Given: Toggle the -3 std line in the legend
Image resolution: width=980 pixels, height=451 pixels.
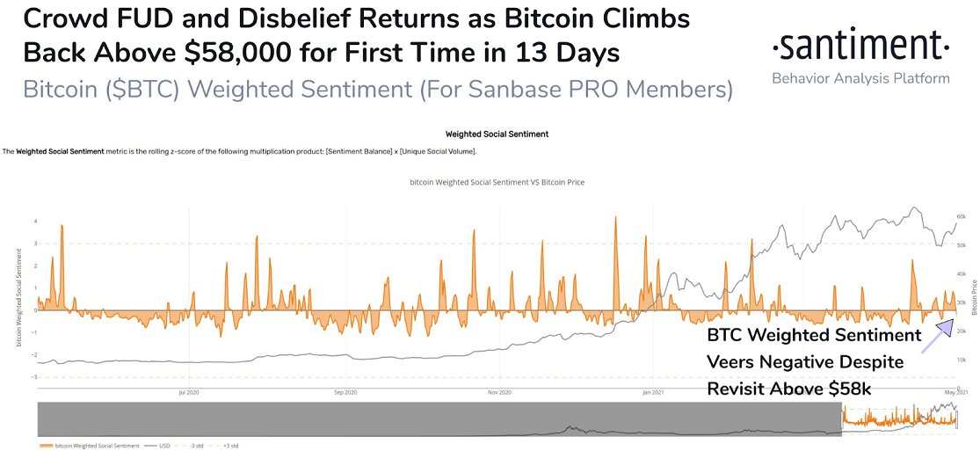Looking at the screenshot, I should 195,446.
